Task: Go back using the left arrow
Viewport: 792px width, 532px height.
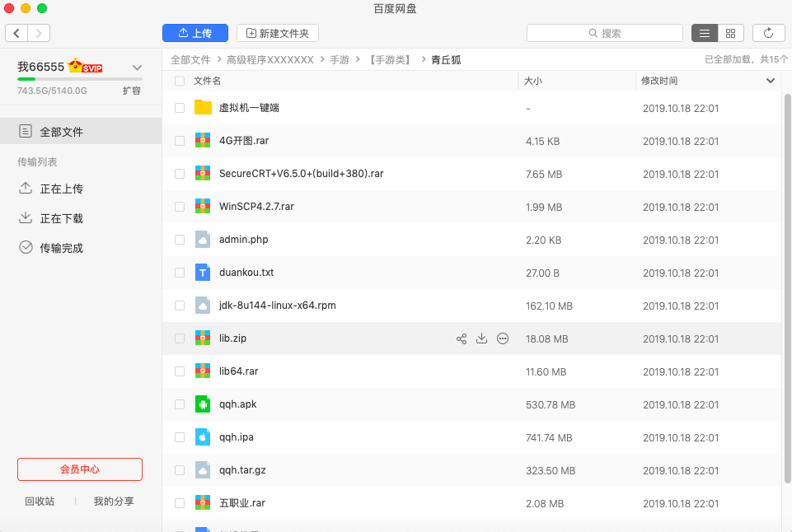Action: (x=16, y=33)
